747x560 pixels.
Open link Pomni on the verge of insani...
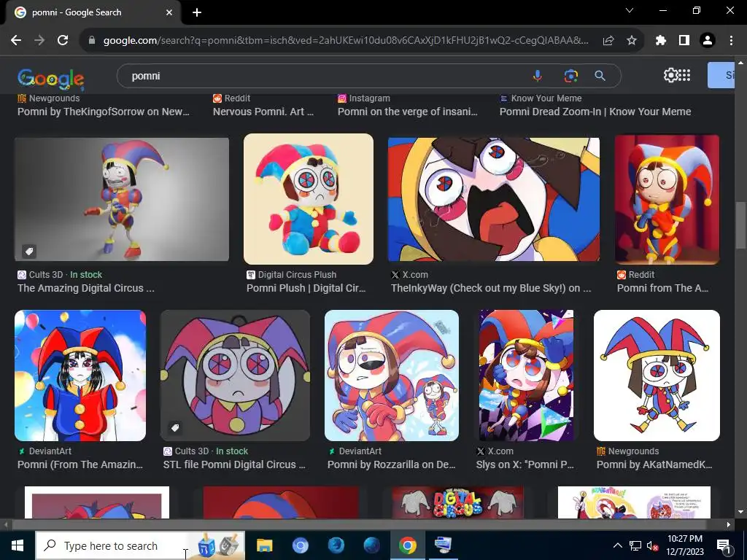click(x=408, y=112)
